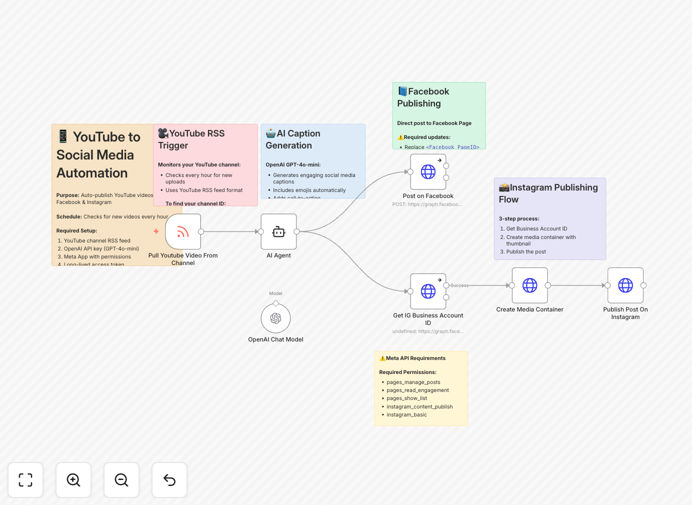The height and width of the screenshot is (505, 692).
Task: Click the Publish Post On Instagram output connector
Action: (644, 286)
